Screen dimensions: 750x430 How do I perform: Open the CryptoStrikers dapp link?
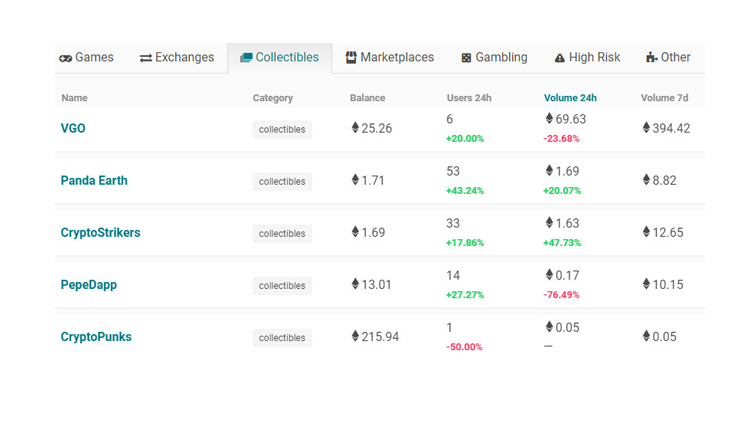tap(100, 232)
